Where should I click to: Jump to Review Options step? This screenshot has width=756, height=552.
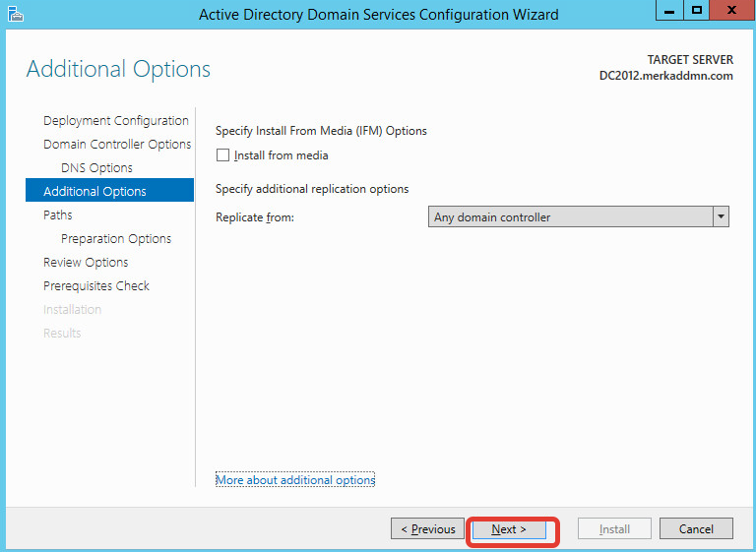[86, 263]
